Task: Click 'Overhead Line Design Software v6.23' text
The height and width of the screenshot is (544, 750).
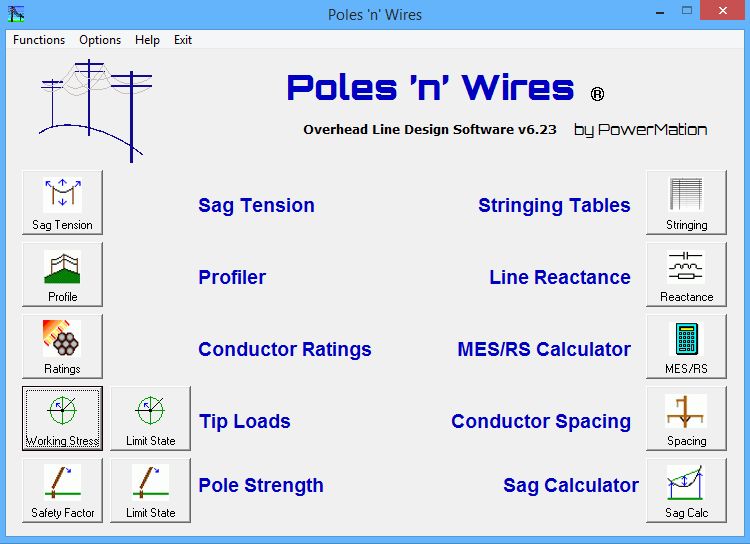Action: (430, 130)
